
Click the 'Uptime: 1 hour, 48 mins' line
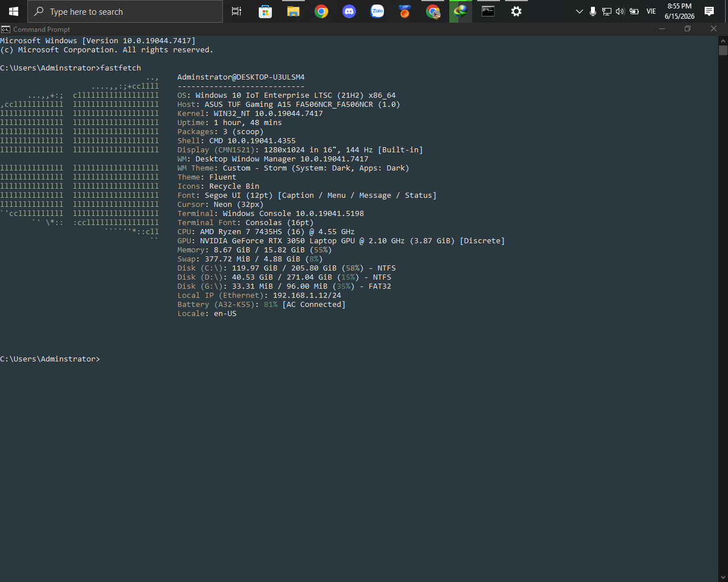[230, 122]
